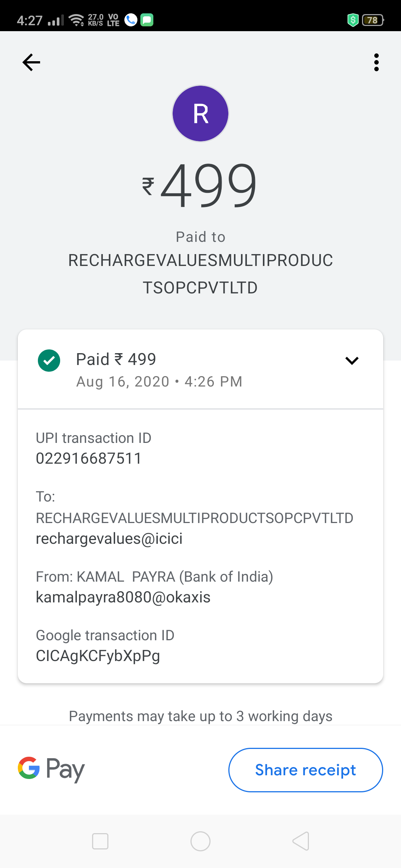Tap the recipient name under Paid to
This screenshot has height=868, width=401.
click(x=200, y=274)
